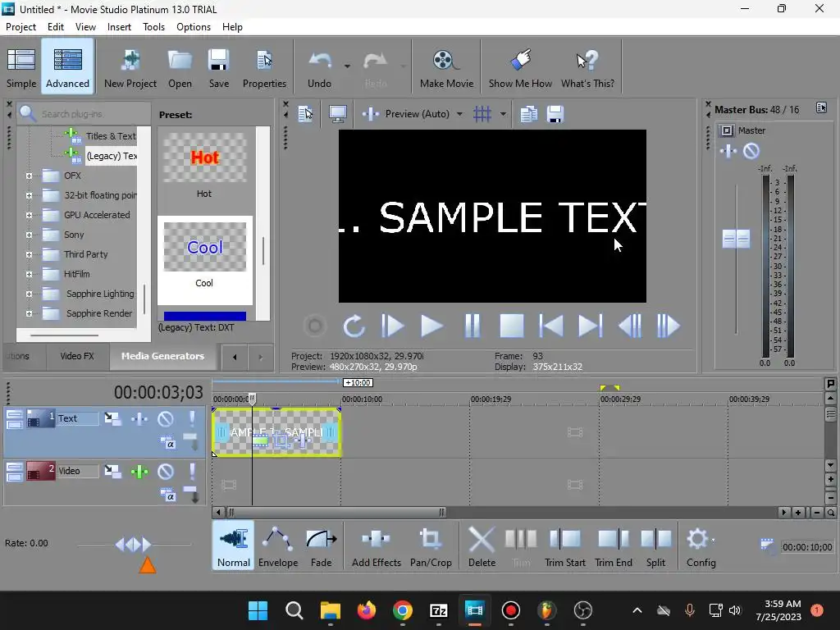Play from start
The image size is (840, 630).
pos(393,326)
